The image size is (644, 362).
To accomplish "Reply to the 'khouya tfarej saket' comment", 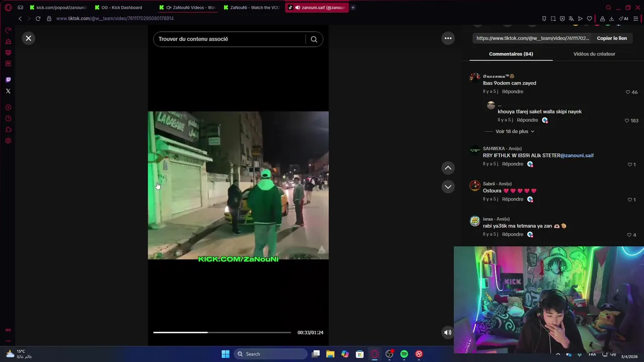I will coord(527,120).
